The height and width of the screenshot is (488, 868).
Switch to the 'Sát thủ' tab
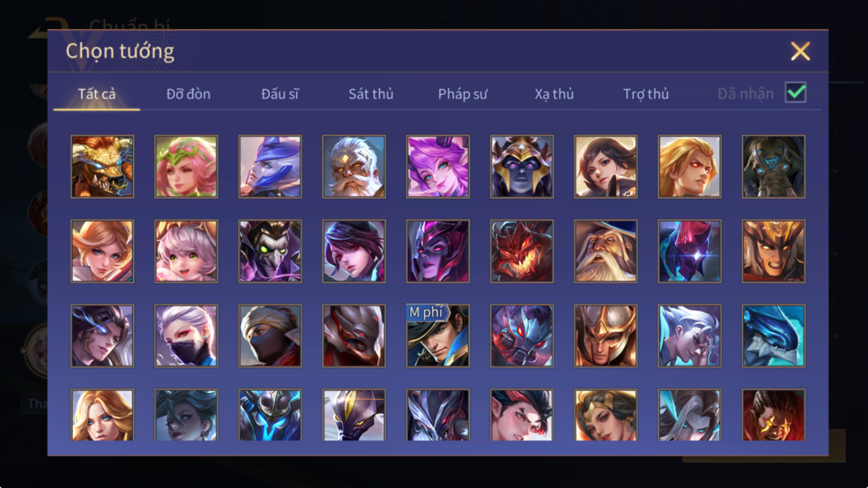click(371, 94)
